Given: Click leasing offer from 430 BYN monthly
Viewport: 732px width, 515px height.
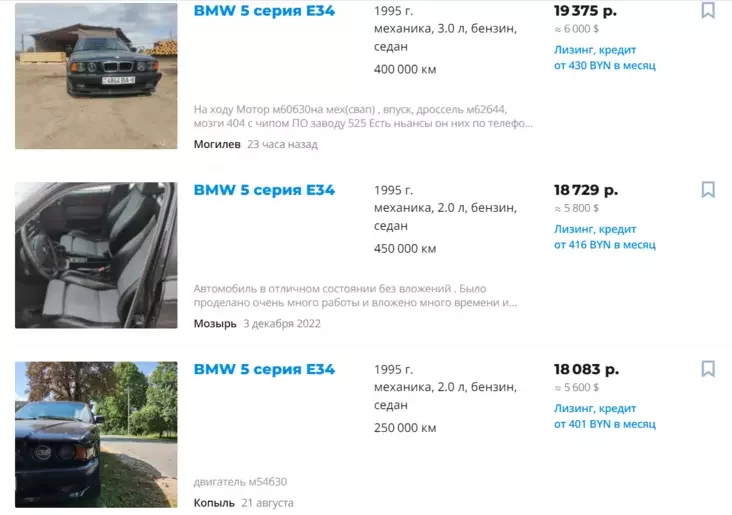Looking at the screenshot, I should click(605, 57).
